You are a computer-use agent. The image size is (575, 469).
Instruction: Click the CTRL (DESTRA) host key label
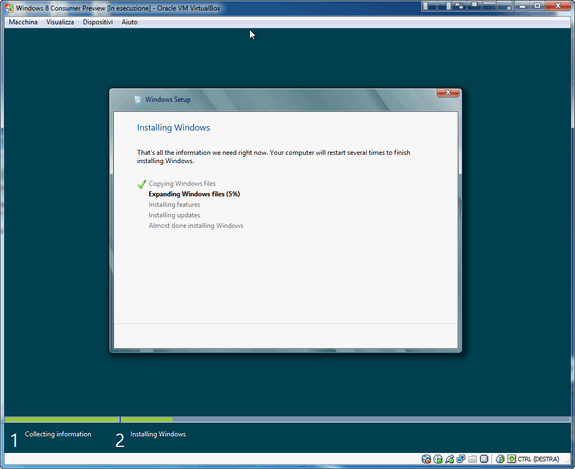click(539, 459)
